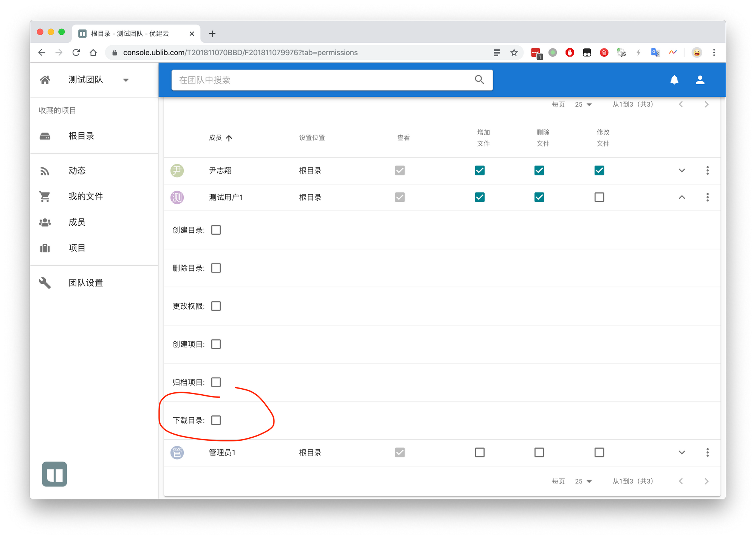Click the 优建云 logo at bottom left

pyautogui.click(x=54, y=474)
